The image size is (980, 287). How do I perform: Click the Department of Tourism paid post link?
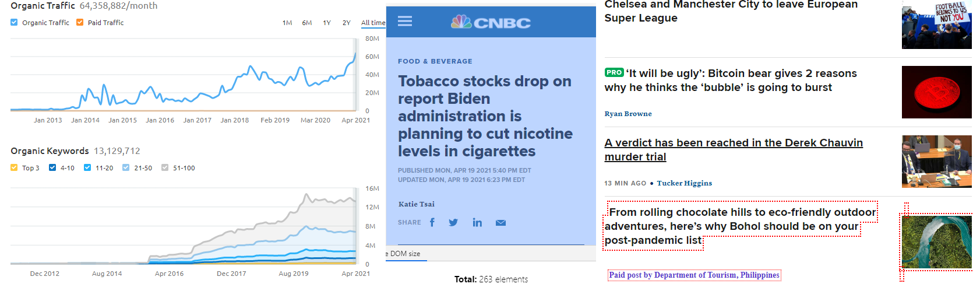pos(694,275)
